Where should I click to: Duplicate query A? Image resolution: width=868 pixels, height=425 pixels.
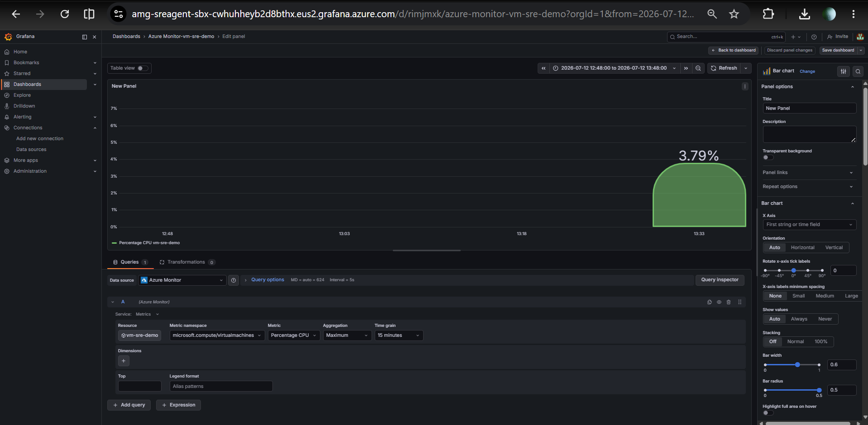[710, 302]
